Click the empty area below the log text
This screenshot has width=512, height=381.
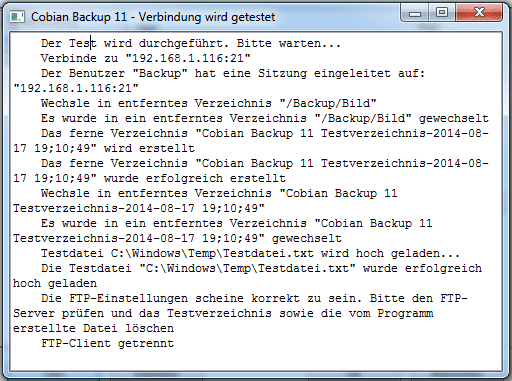click(x=256, y=360)
